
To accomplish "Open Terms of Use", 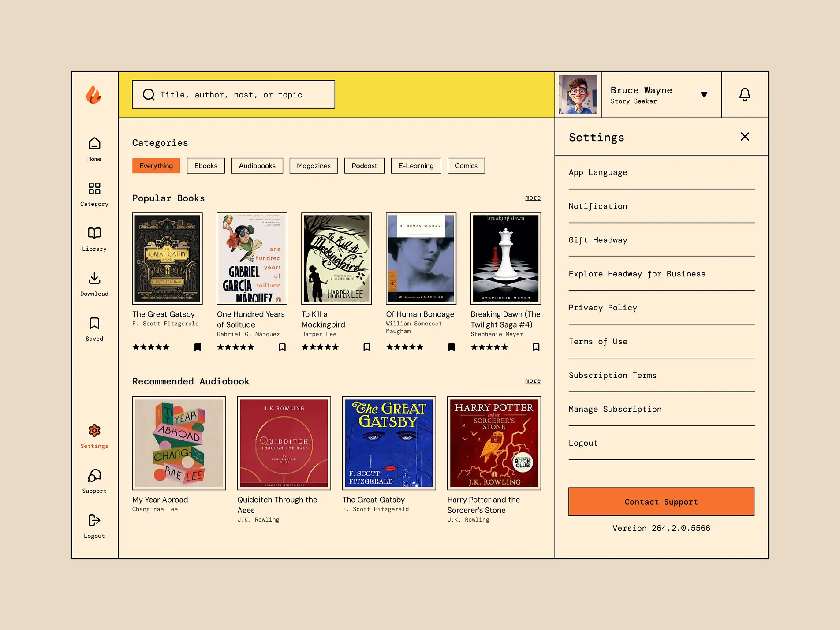I will coord(661,342).
